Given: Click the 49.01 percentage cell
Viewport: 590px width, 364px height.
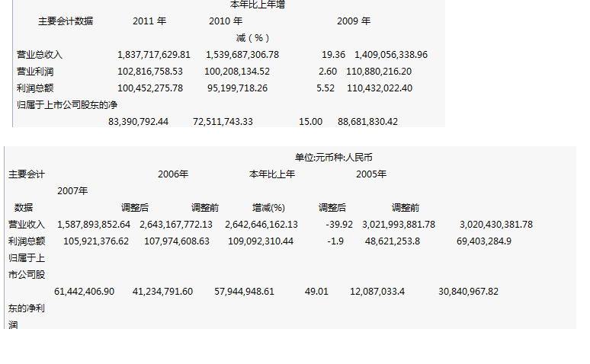Looking at the screenshot, I should pos(316,291).
